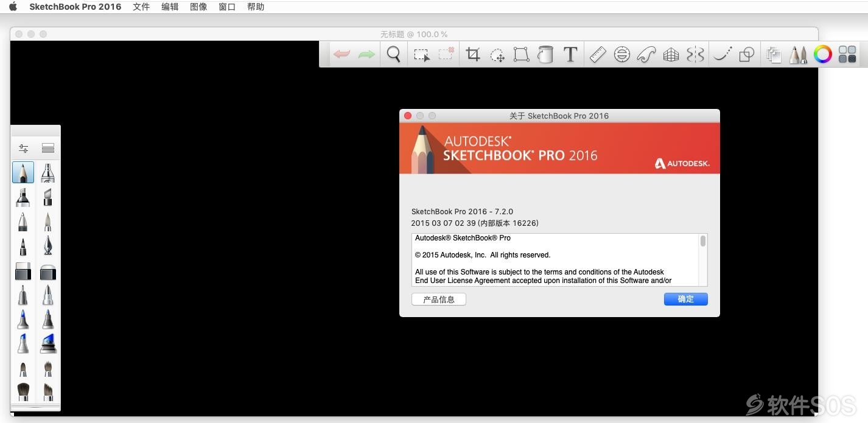Choose the rectangular Selection tool

421,55
